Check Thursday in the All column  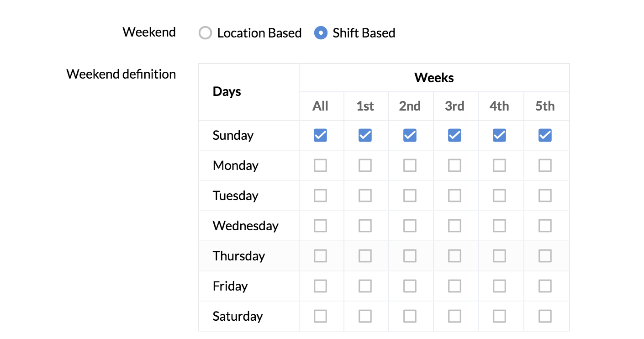pyautogui.click(x=320, y=256)
